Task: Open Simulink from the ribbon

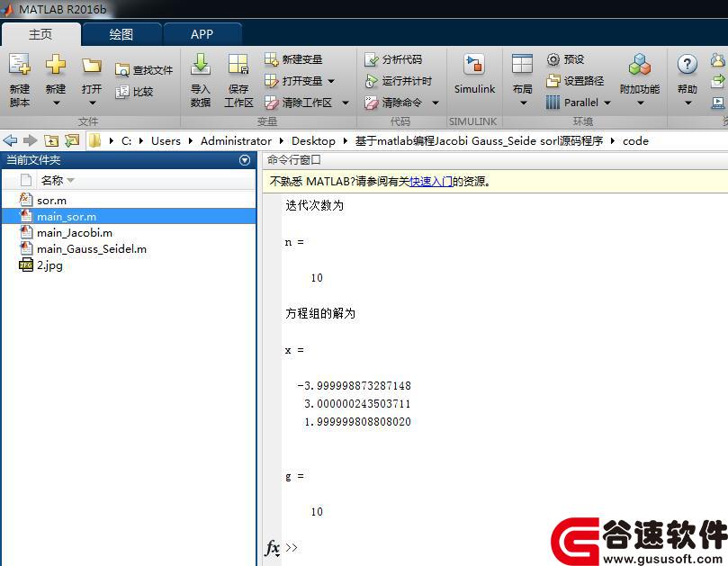Action: coord(474,75)
